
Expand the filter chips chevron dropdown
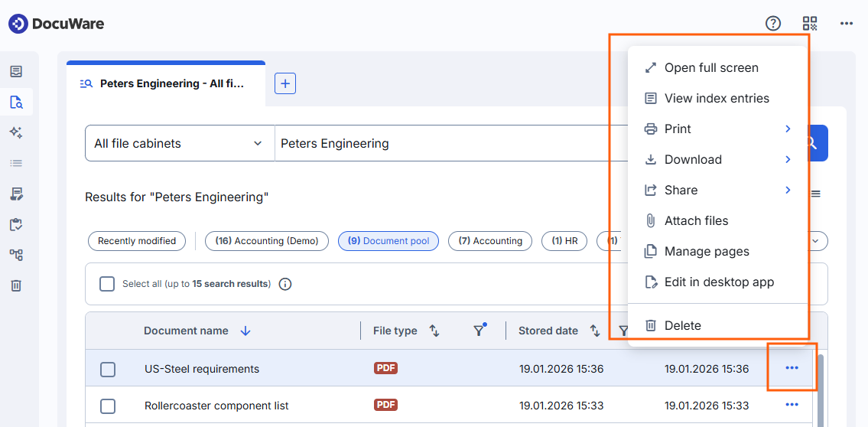tap(818, 241)
